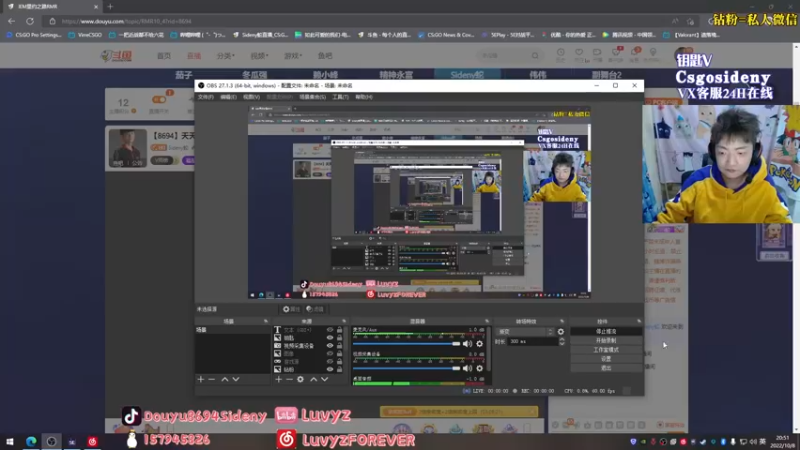Click 开始录制 to start recording
The height and width of the screenshot is (450, 800).
pos(606,340)
